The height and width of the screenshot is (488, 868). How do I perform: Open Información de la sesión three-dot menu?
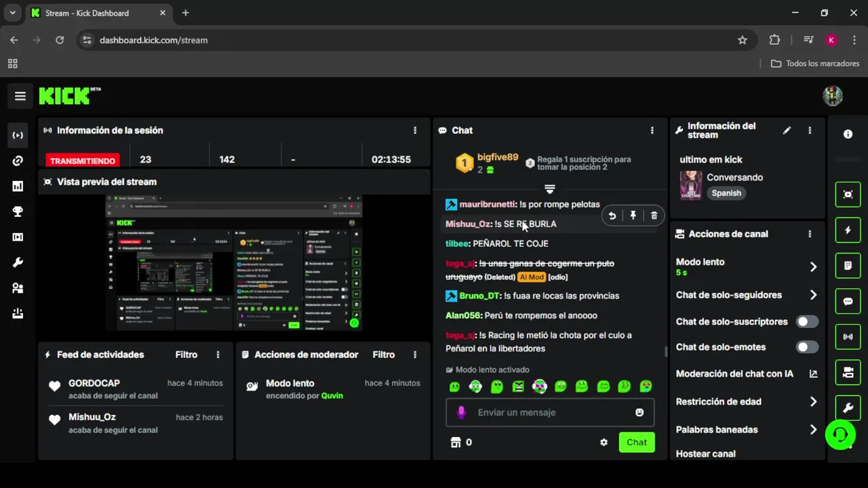click(415, 130)
